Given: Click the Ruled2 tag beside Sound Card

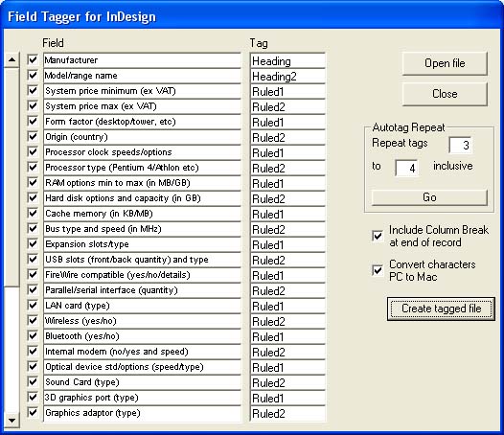Looking at the screenshot, I should click(287, 382).
